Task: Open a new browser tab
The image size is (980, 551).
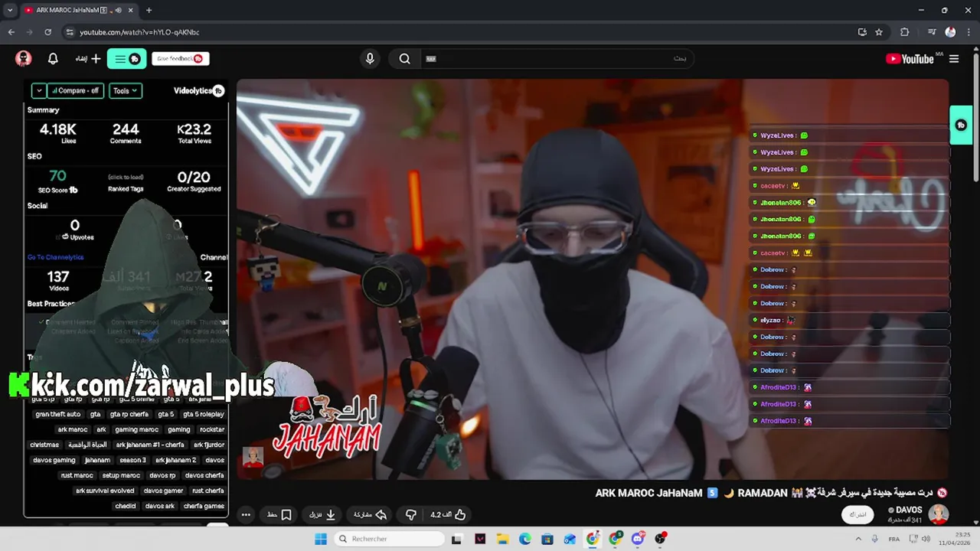Action: [x=149, y=10]
